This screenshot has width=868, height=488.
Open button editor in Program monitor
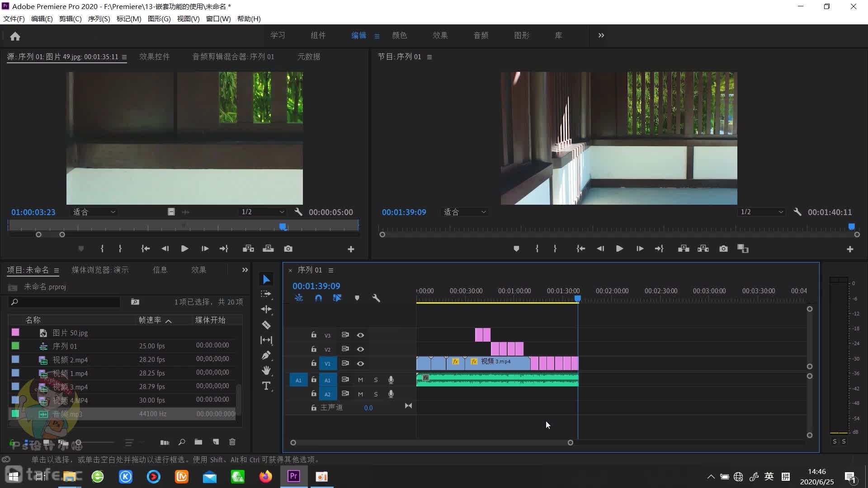[x=850, y=249]
